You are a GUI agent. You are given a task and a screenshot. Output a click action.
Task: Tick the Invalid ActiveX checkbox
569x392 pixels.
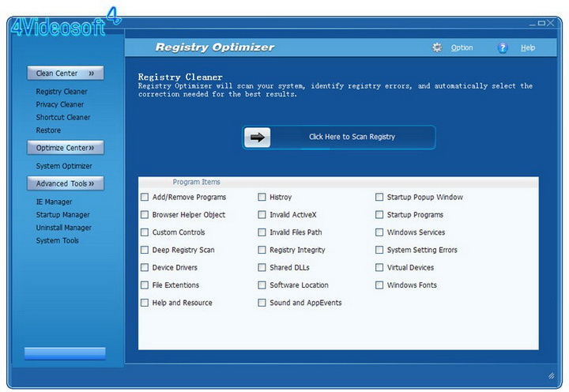coord(262,214)
